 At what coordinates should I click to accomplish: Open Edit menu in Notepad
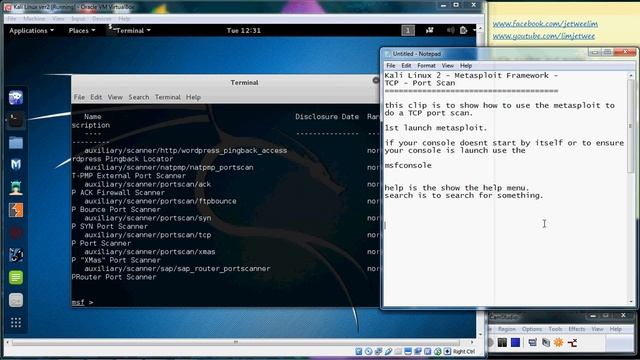(x=406, y=66)
